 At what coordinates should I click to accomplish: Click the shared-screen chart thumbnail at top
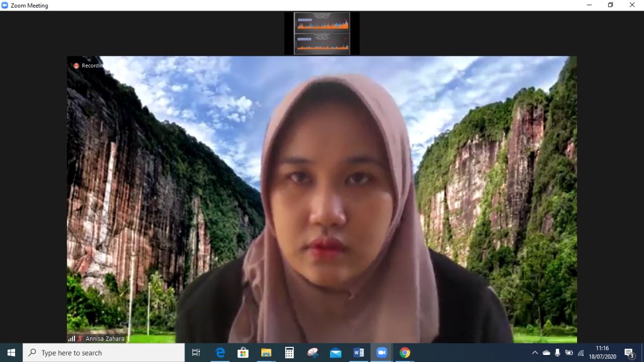pyautogui.click(x=322, y=33)
